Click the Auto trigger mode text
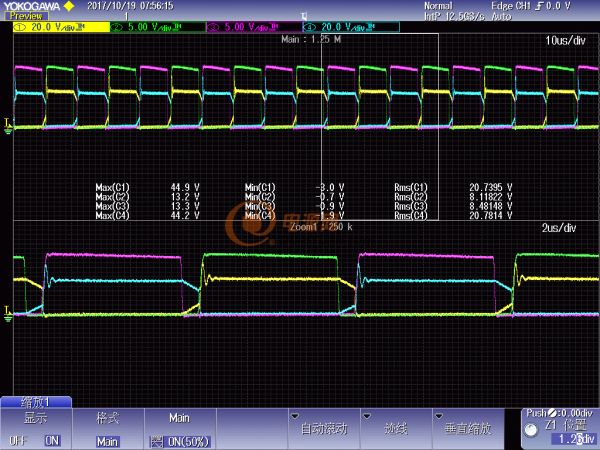The image size is (600, 450). (501, 16)
